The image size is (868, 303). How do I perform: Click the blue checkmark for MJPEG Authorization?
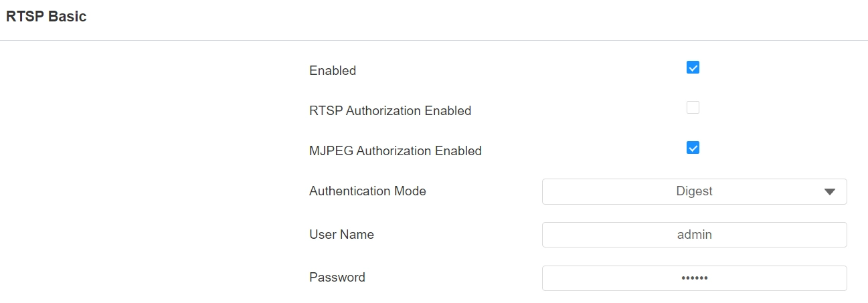[693, 148]
